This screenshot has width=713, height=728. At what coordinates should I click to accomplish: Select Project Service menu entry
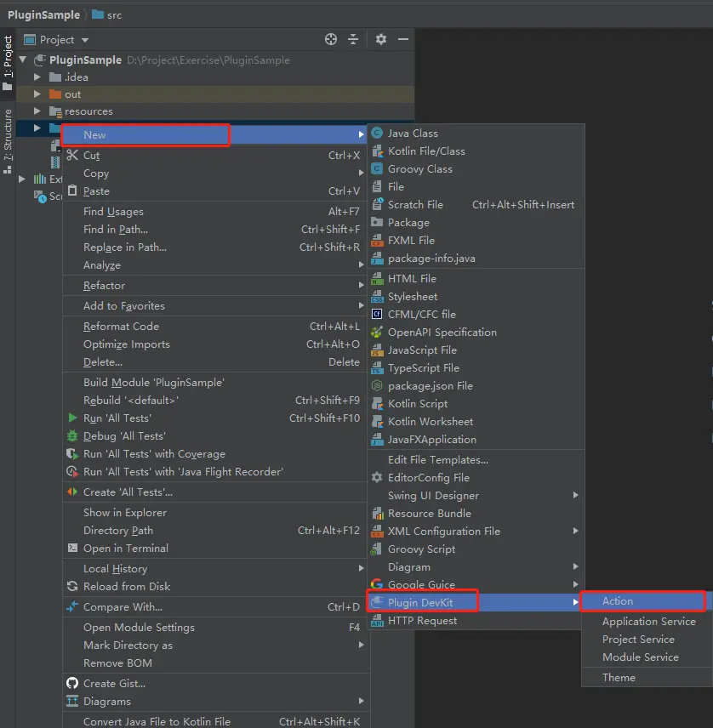647,640
